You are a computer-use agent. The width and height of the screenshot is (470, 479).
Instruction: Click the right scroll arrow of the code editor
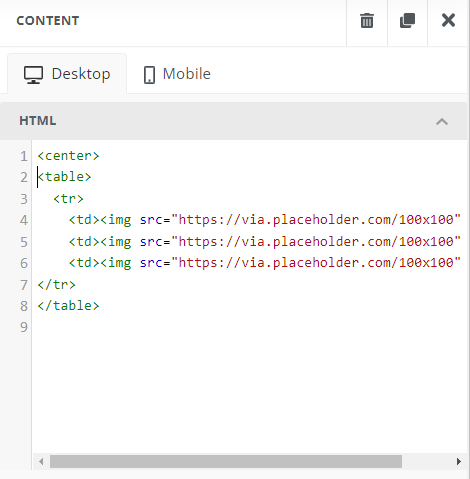click(x=459, y=462)
